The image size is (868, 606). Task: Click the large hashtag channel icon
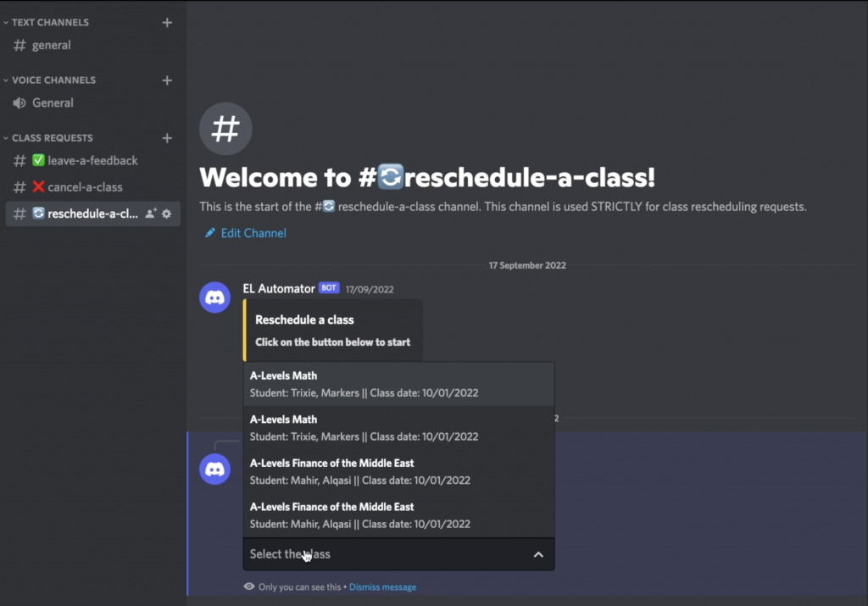225,129
